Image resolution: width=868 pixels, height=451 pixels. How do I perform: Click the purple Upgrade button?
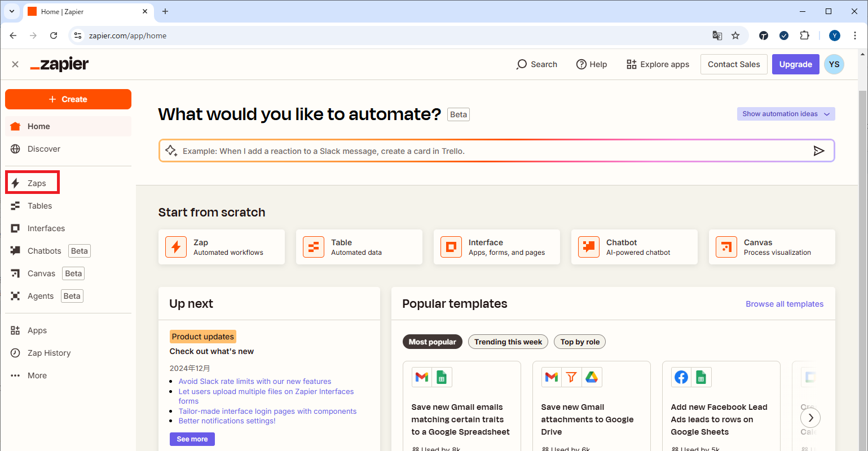[x=796, y=64]
